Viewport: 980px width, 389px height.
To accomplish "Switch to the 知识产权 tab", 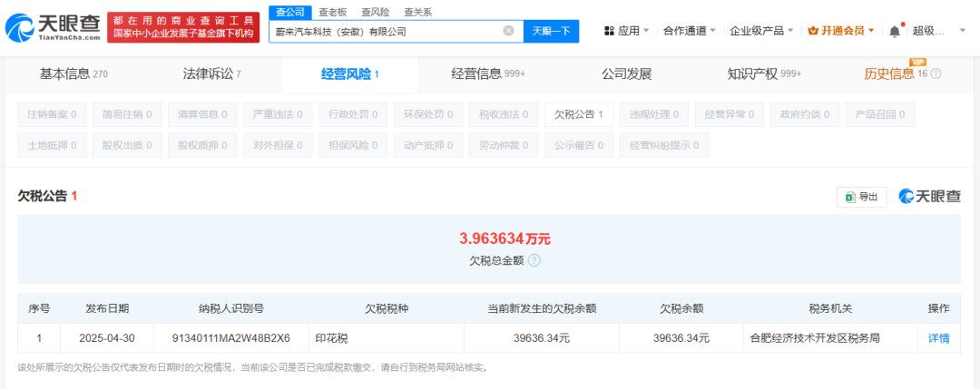I will point(764,74).
